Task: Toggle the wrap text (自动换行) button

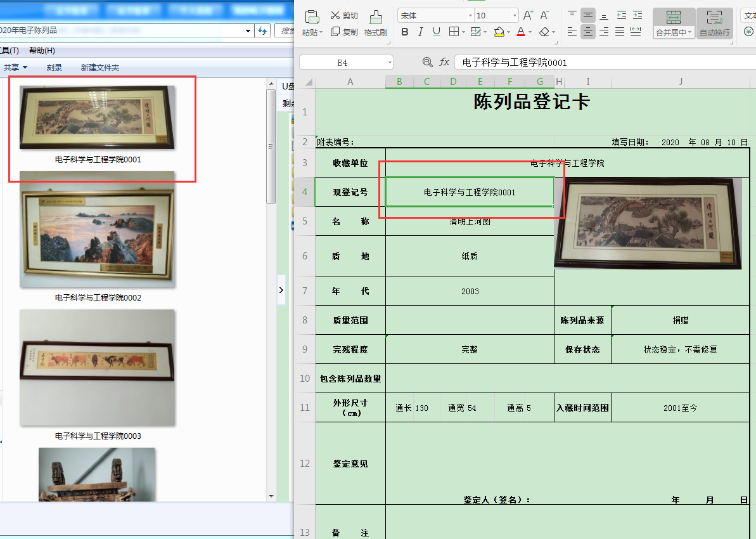Action: click(x=714, y=23)
